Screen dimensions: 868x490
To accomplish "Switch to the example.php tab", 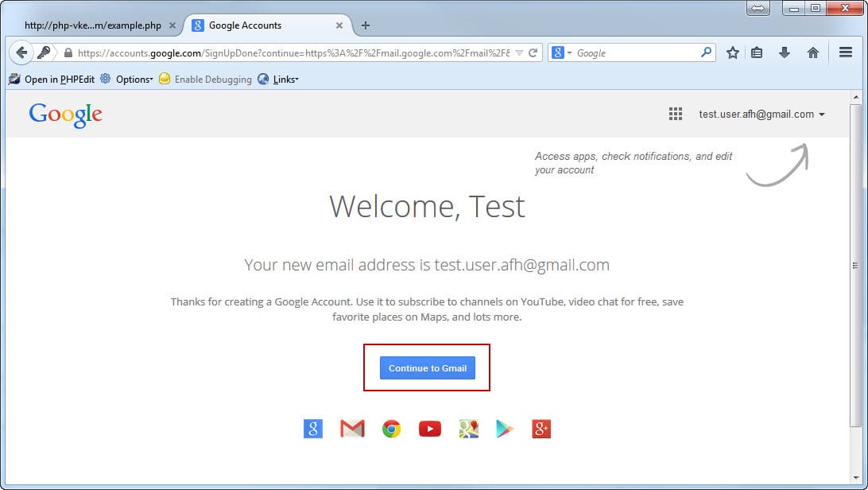I will coord(92,25).
